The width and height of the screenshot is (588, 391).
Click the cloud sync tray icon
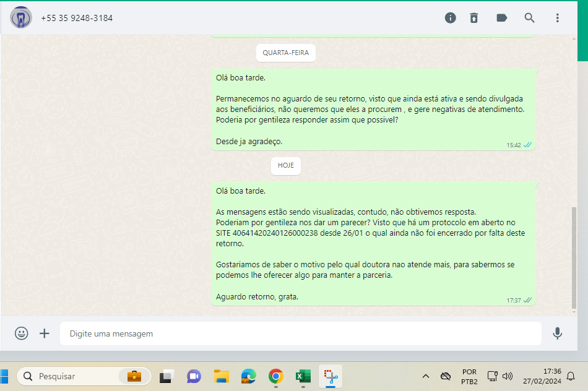(x=446, y=376)
